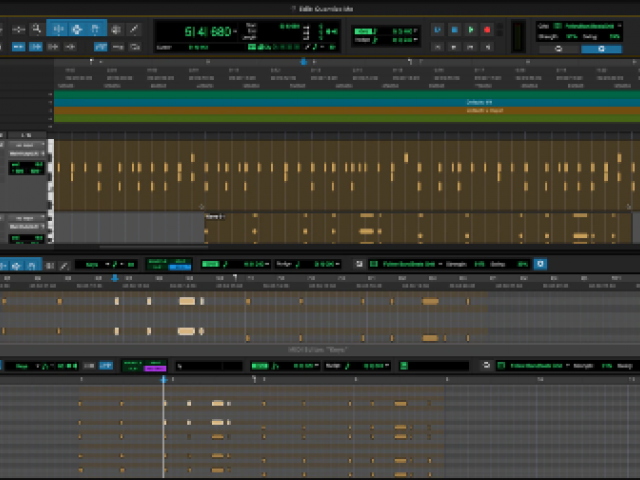Click the Stop button in the transport

454,30
